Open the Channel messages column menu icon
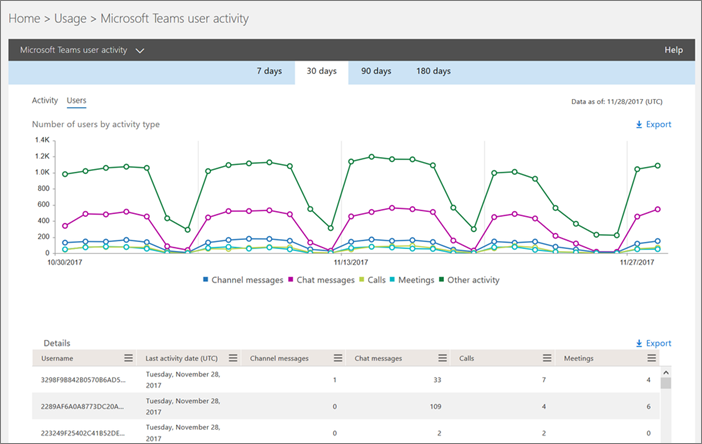The image size is (702, 444). pos(338,358)
